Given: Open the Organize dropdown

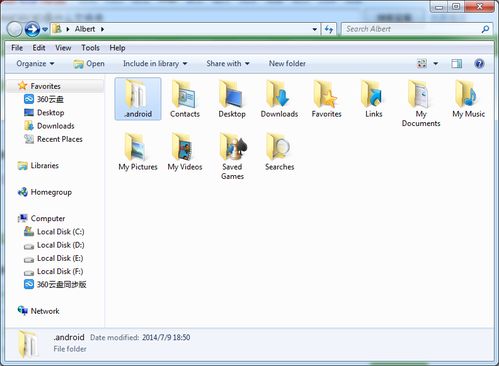Looking at the screenshot, I should [35, 63].
